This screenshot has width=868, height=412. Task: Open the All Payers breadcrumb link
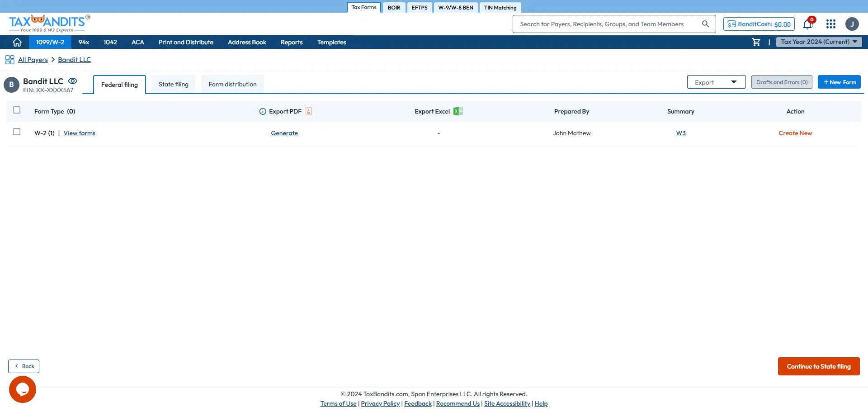[x=33, y=60]
